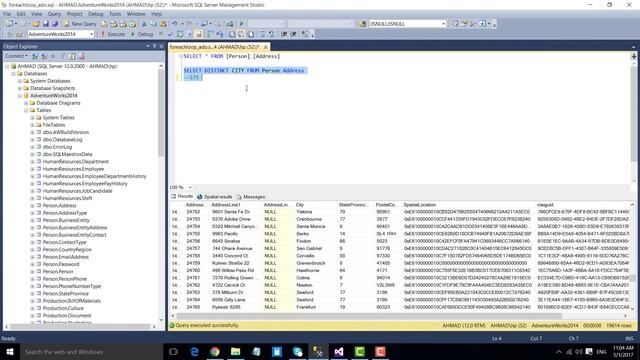Click the query editor vertical scrollbar
The height and width of the screenshot is (360, 640).
[x=633, y=114]
